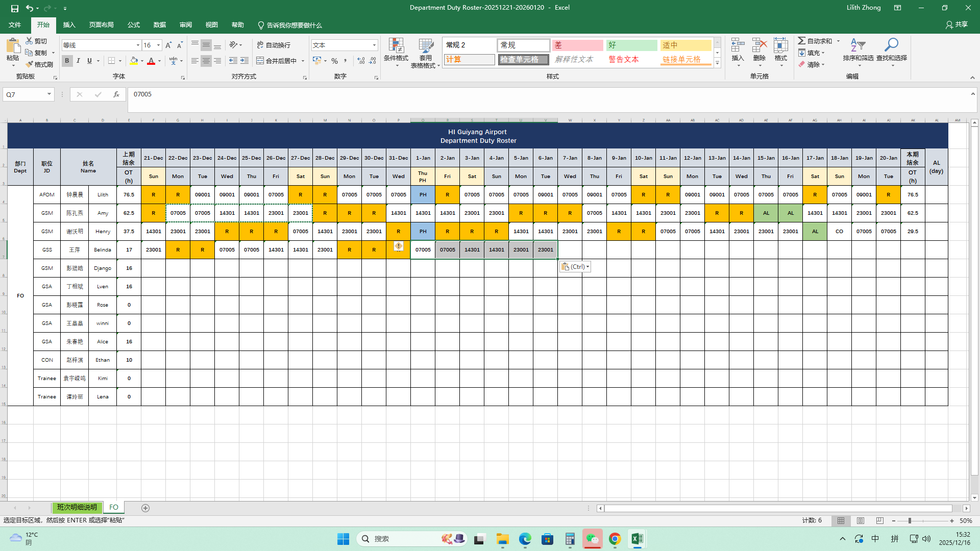Open the number format combo box
This screenshot has height=551, width=980.
tap(374, 45)
